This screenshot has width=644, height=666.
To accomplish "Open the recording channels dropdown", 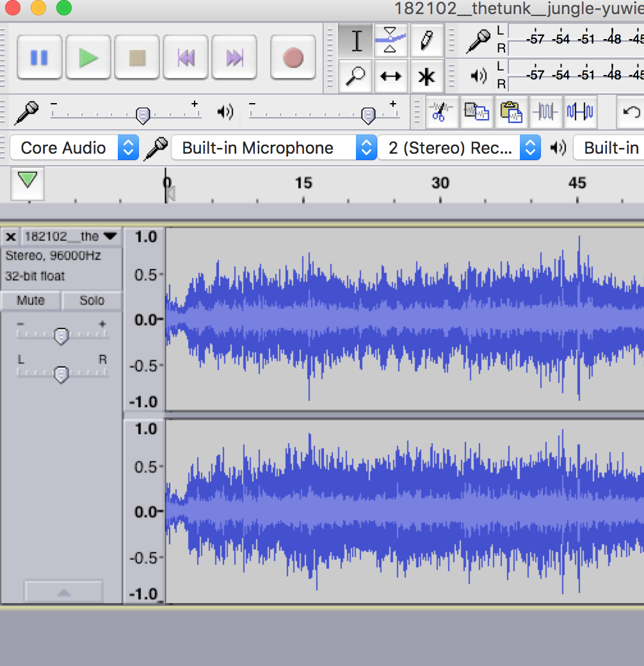I will [x=530, y=147].
